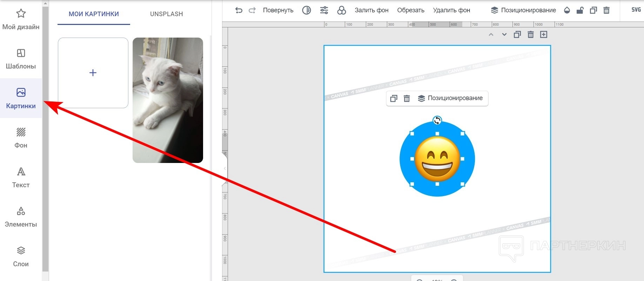Switch to the МОИ КАРТИНКИ tab
The height and width of the screenshot is (281, 644).
click(94, 14)
